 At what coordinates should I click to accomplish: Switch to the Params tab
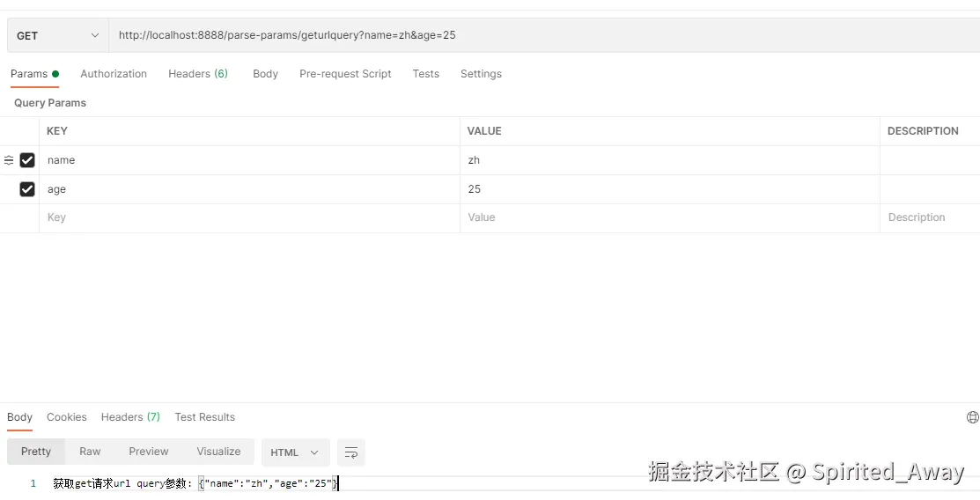coord(34,74)
